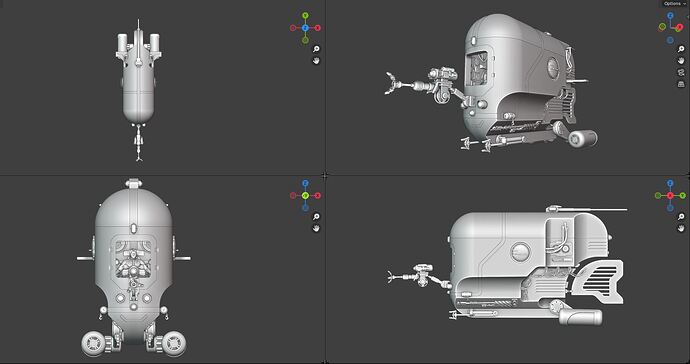The width and height of the screenshot is (690, 364).
Task: Select the pan hand icon in the perspective viewport
Action: pyautogui.click(x=681, y=61)
